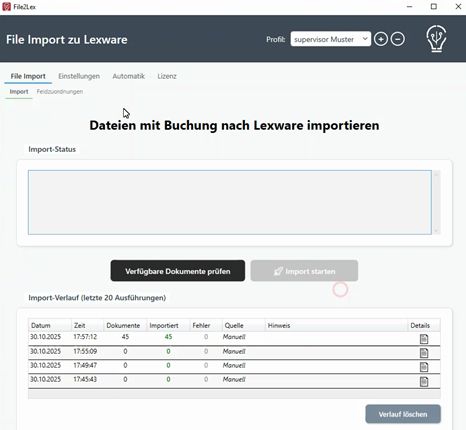Switch to the File Import tab

tap(28, 76)
